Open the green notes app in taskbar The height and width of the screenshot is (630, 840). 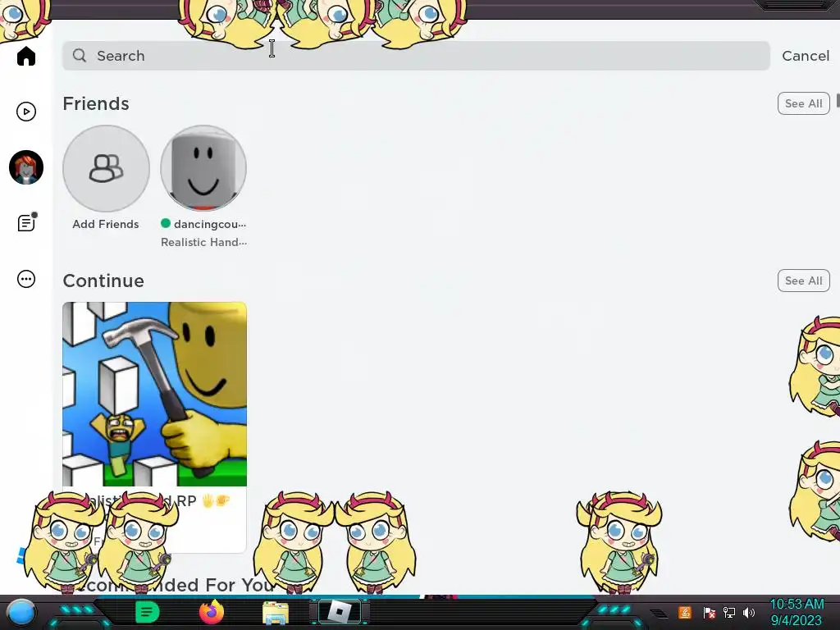pos(148,612)
